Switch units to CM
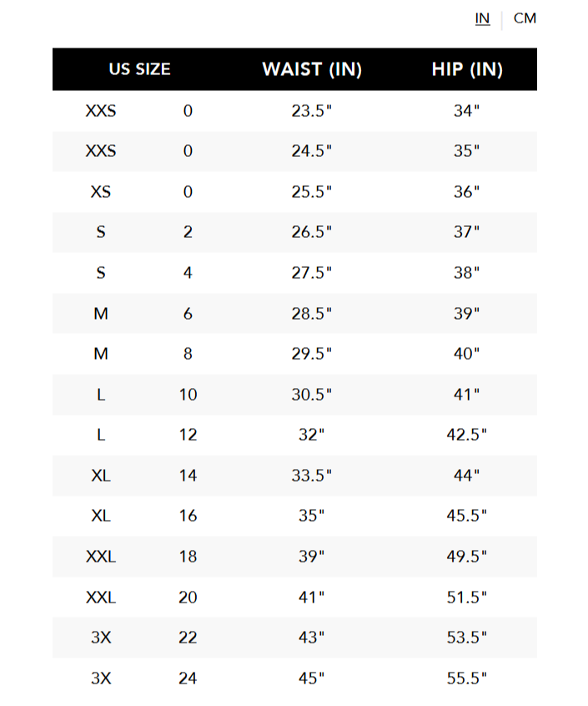 [x=525, y=18]
